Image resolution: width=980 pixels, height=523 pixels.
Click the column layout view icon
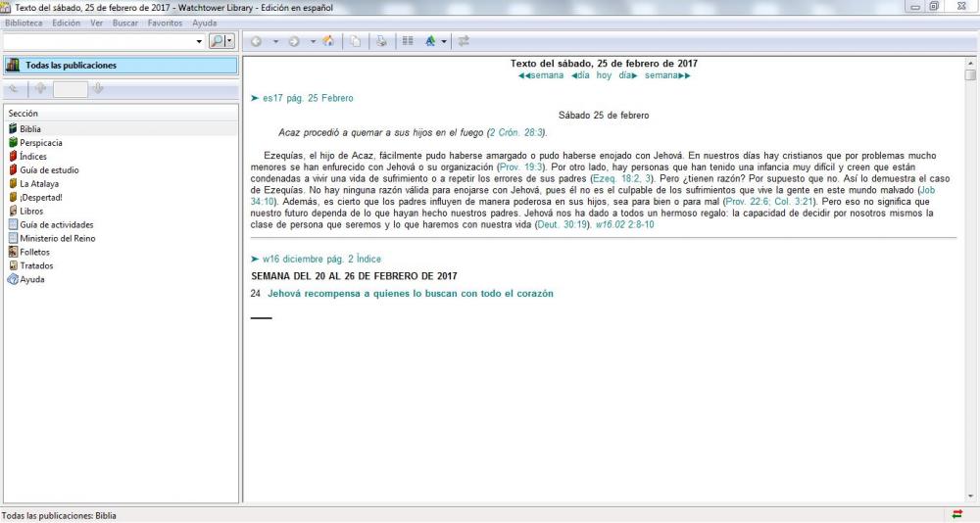tap(408, 41)
